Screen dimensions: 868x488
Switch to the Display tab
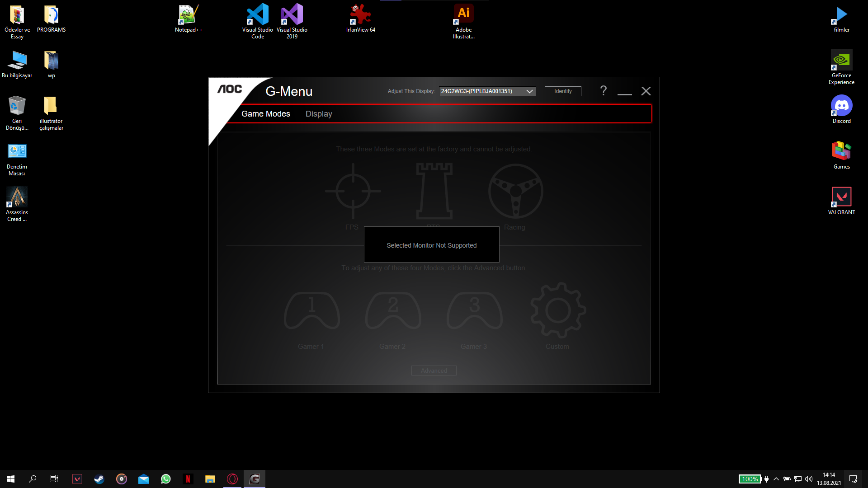[319, 114]
